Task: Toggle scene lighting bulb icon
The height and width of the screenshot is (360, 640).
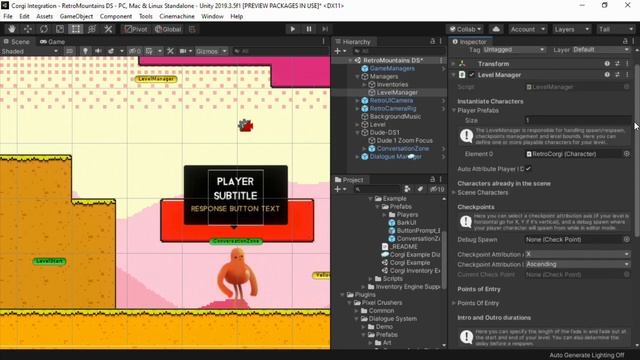Action: tap(85, 51)
